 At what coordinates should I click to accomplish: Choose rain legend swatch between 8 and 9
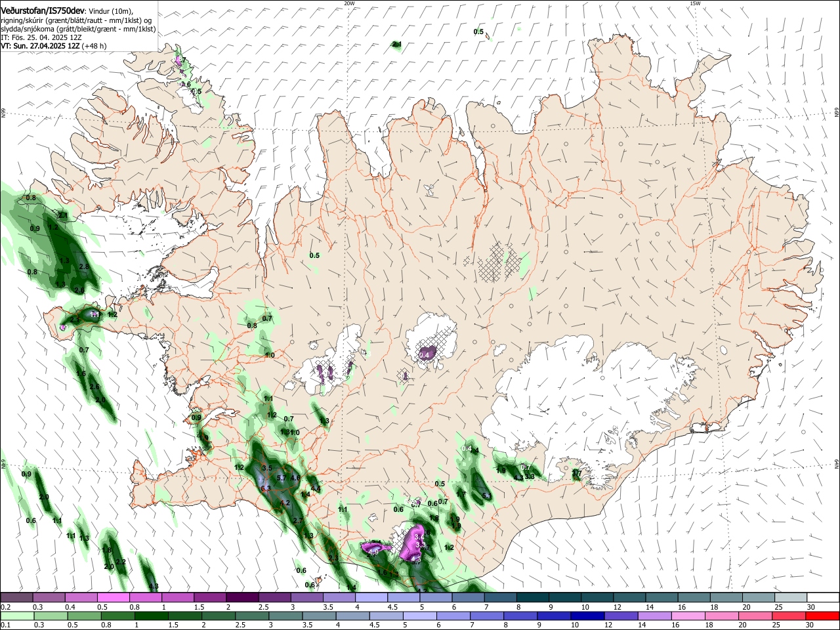pyautogui.click(x=519, y=616)
